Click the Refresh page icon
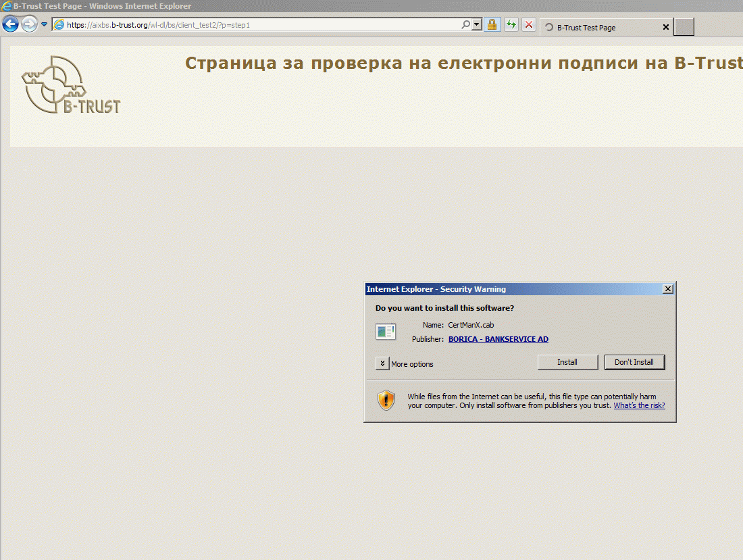743x560 pixels. (511, 24)
